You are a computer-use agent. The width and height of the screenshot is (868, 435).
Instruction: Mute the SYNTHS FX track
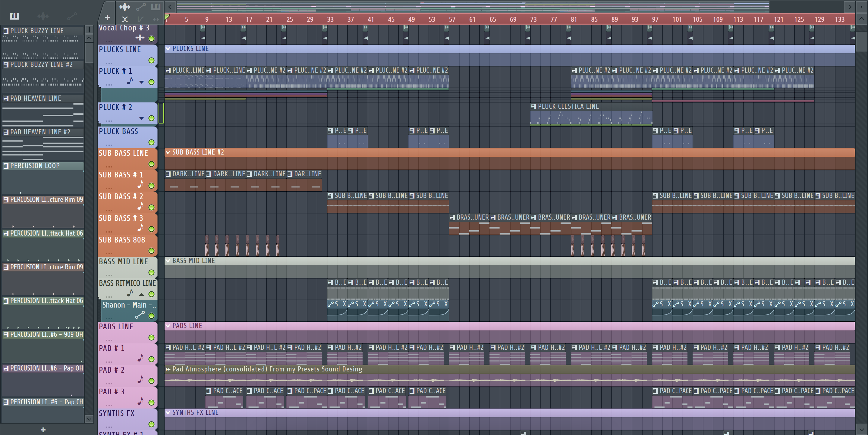(152, 424)
